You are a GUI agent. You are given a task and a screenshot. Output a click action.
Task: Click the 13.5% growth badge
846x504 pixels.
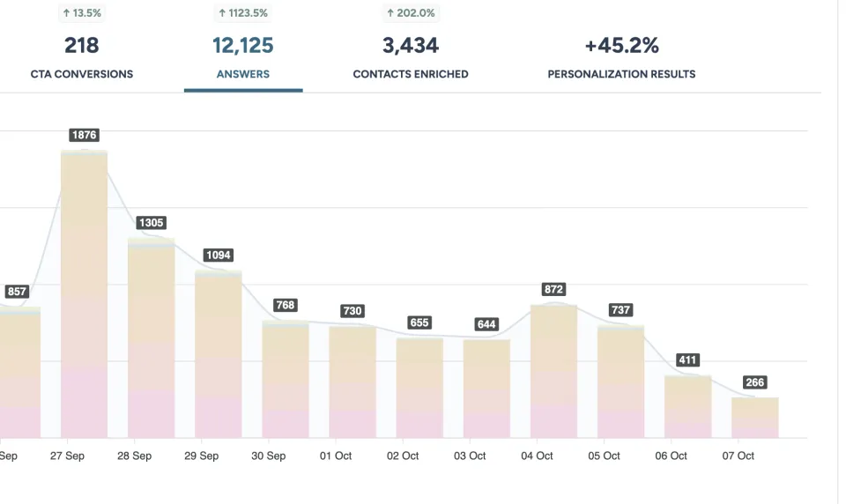click(x=82, y=13)
